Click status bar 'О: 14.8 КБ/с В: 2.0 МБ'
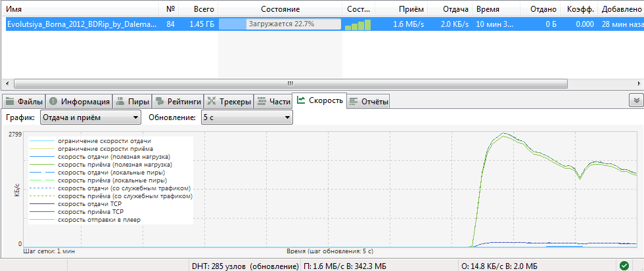Viewport: 644px width, 271px height. 499,266
